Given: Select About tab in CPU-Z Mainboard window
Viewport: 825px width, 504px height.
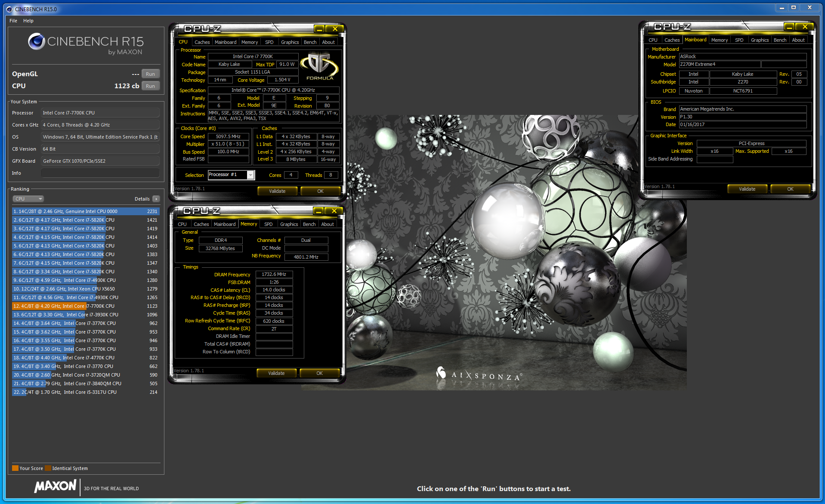Looking at the screenshot, I should coord(798,40).
